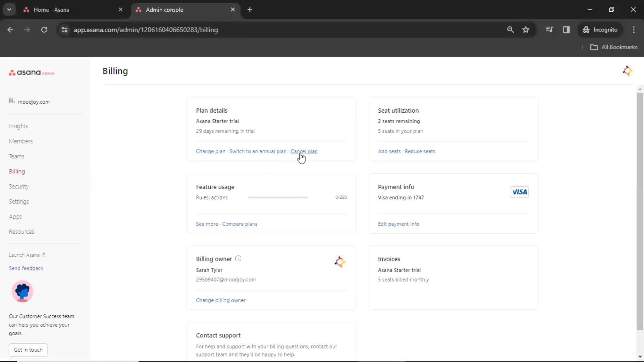
Task: Click the Asana admin logo
Action: coord(32,72)
